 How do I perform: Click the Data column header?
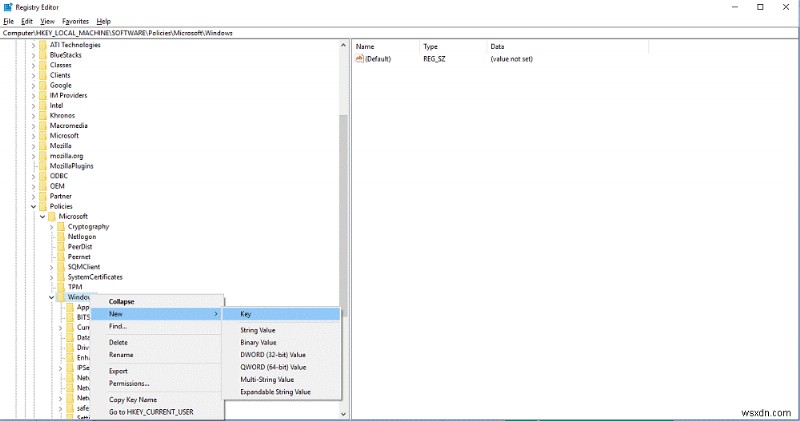(x=567, y=46)
